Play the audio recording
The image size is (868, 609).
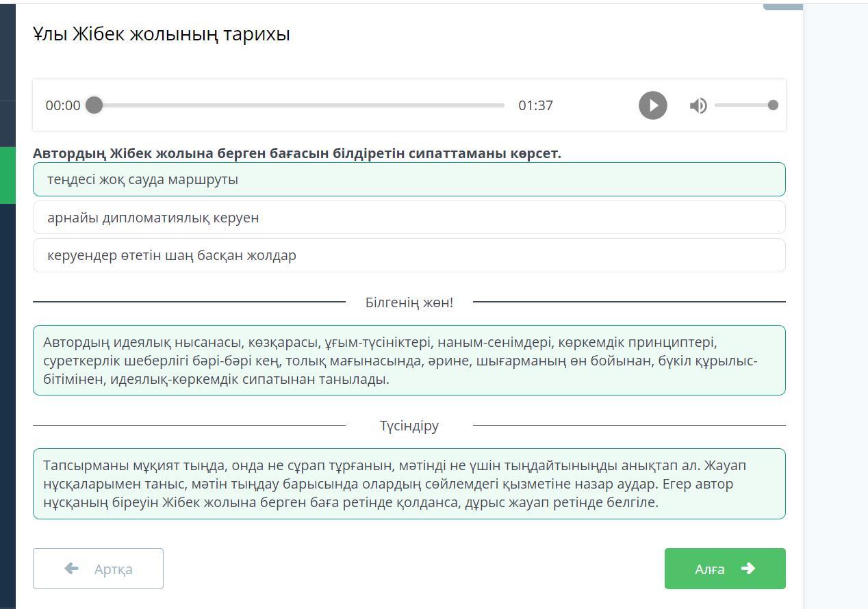[x=652, y=105]
